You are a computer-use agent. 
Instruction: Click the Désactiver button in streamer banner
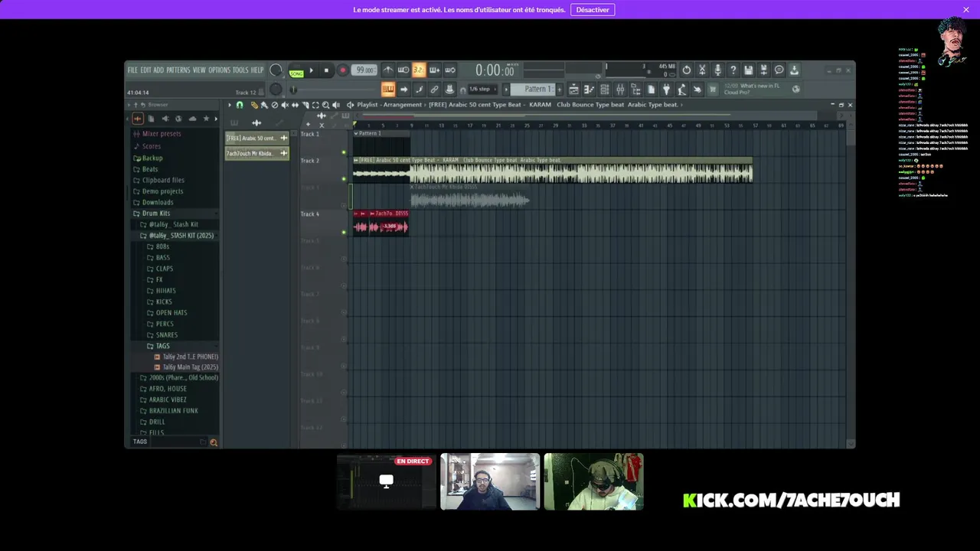(593, 10)
